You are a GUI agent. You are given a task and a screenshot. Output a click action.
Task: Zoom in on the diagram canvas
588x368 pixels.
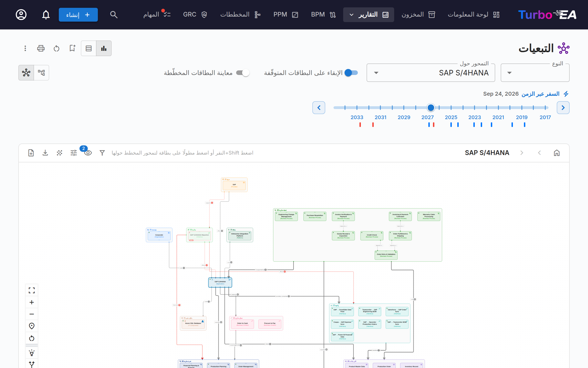point(32,302)
